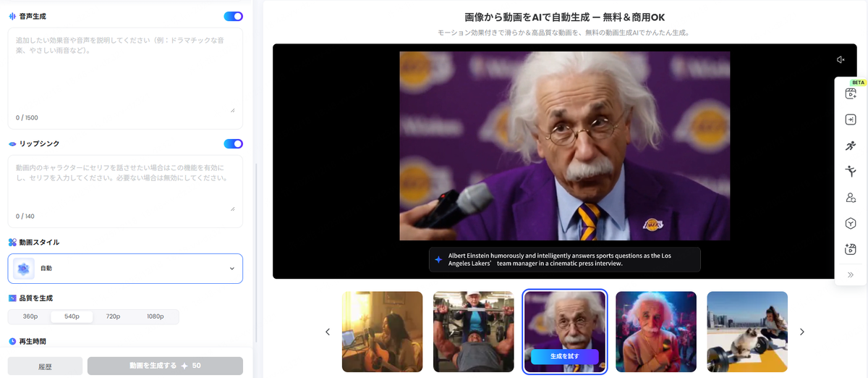Click the 動画を生成する 50 button

[x=165, y=366]
